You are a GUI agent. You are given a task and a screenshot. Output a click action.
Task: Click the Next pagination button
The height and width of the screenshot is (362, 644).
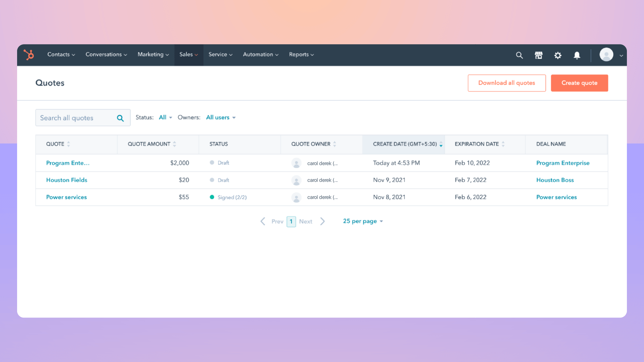305,221
